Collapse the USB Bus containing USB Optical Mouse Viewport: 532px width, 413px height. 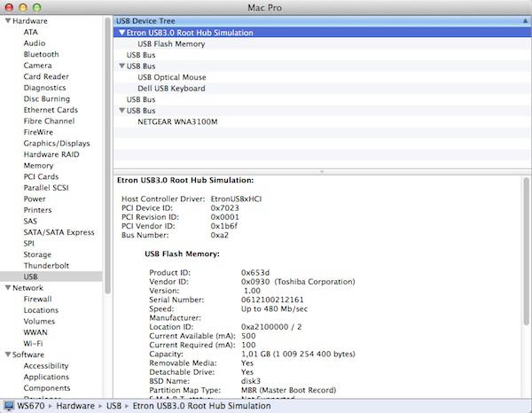click(122, 66)
